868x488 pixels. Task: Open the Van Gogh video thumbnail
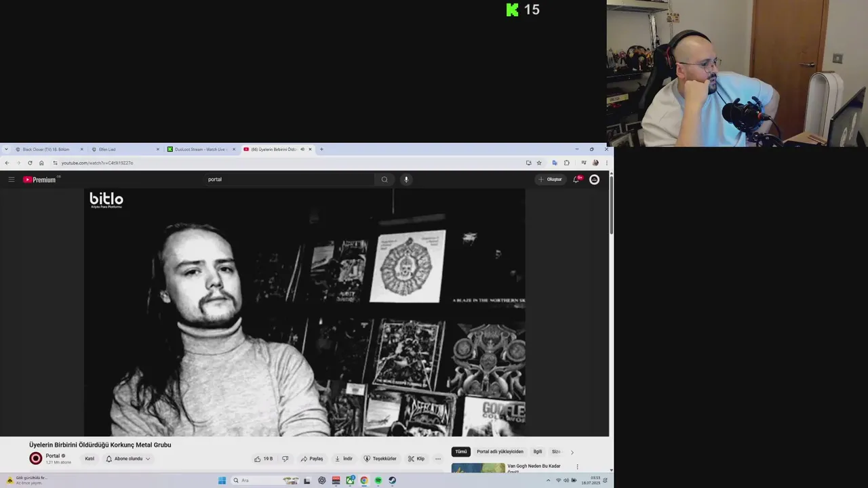[x=478, y=468]
